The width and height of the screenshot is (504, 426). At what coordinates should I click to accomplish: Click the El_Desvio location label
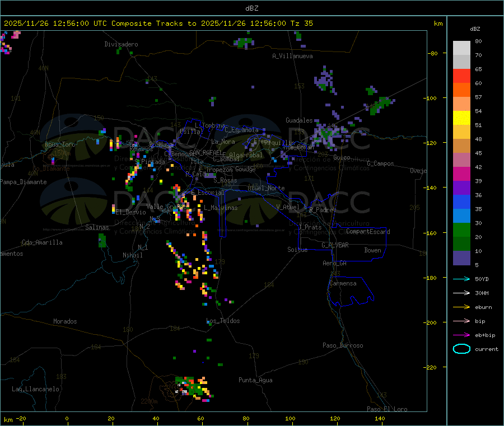[130, 212]
